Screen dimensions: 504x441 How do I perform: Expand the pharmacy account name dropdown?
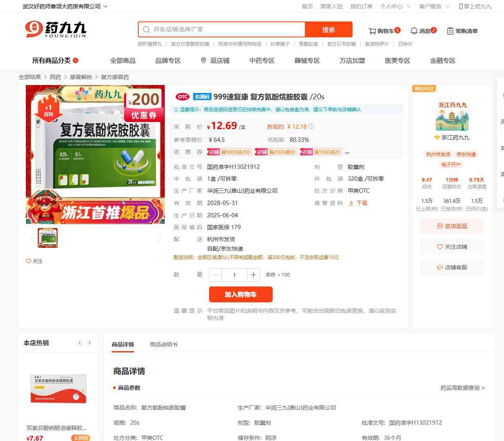point(105,6)
